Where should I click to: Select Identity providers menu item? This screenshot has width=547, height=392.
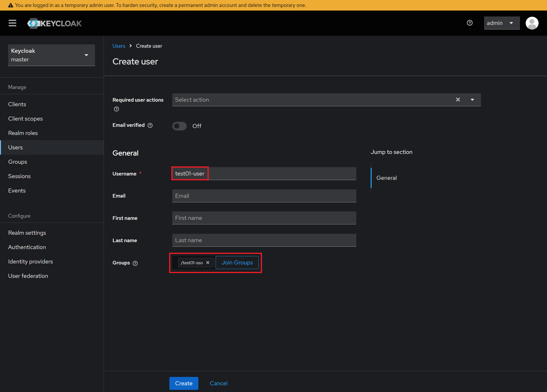point(30,262)
